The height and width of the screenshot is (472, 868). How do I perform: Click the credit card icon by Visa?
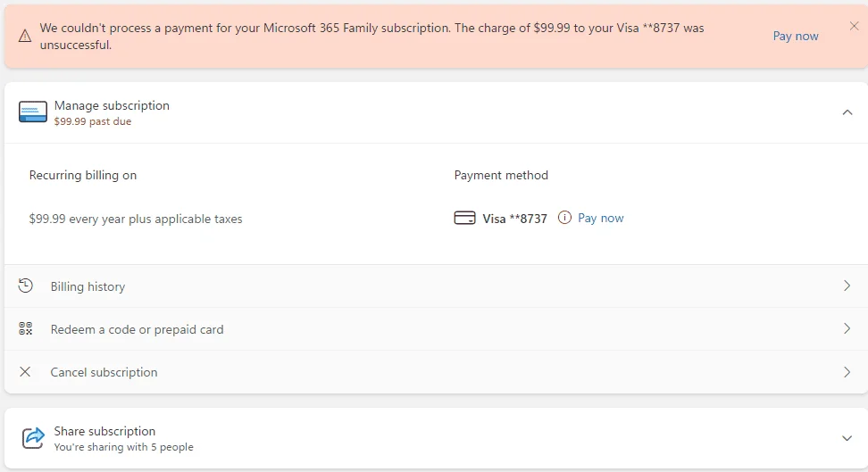464,218
